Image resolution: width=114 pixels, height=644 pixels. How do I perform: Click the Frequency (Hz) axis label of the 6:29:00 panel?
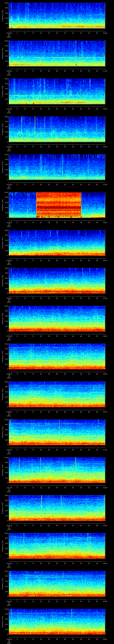point(3,16)
